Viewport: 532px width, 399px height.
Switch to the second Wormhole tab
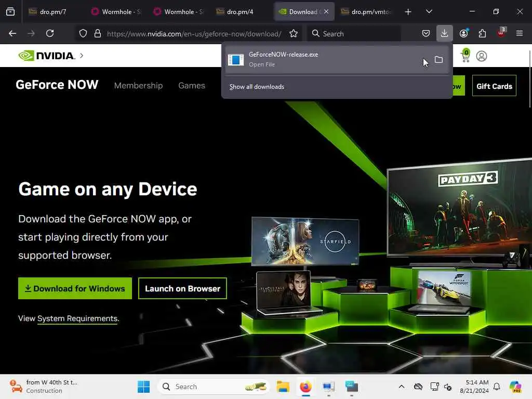coord(179,12)
